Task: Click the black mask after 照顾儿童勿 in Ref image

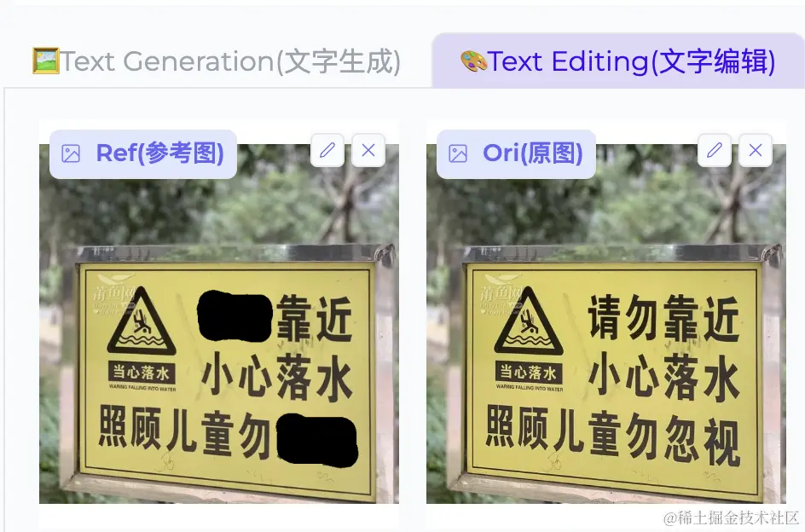Action: click(x=317, y=441)
